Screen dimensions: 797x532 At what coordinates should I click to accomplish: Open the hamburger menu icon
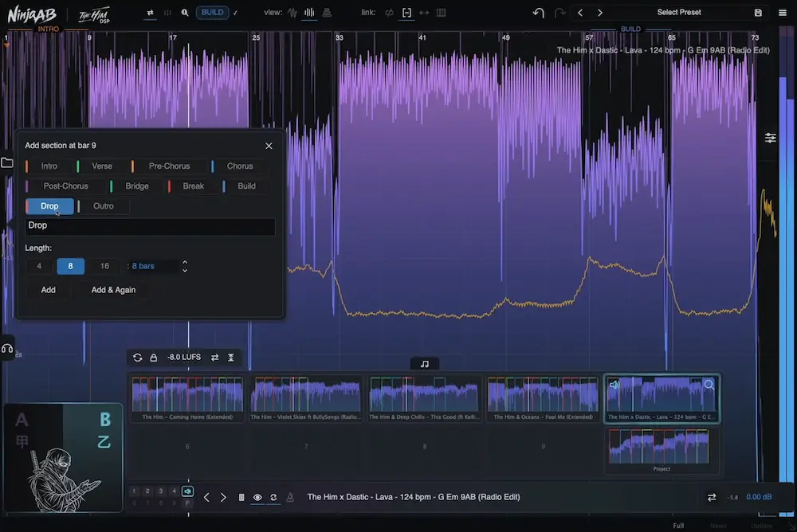[783, 13]
